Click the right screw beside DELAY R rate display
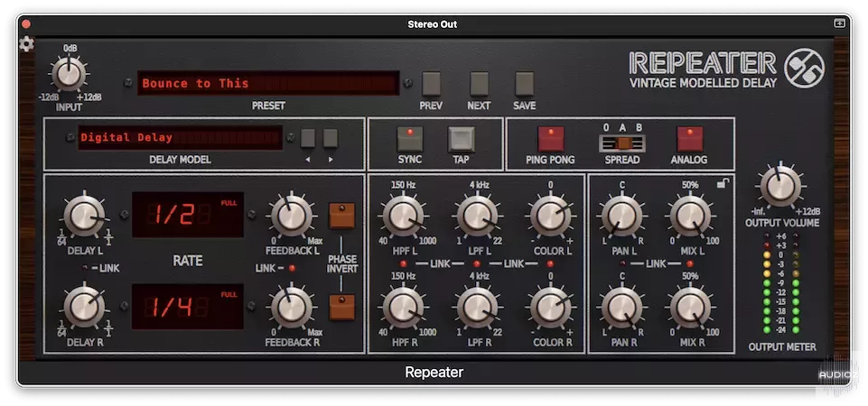Viewport: 868px width, 406px height. click(251, 306)
